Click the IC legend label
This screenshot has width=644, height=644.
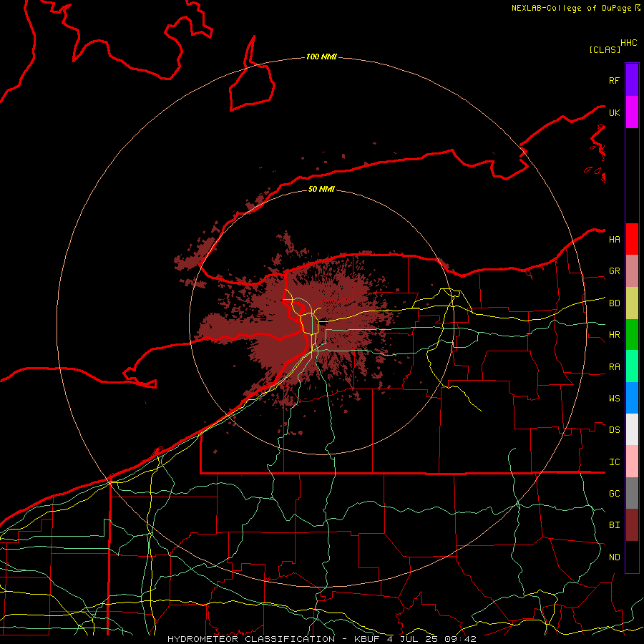click(x=614, y=462)
